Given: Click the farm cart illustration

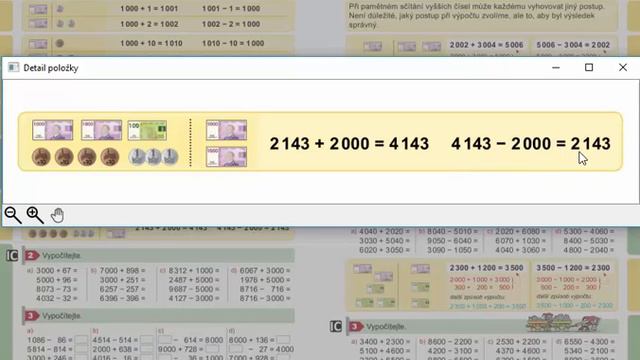Looking at the screenshot, I should (x=563, y=322).
